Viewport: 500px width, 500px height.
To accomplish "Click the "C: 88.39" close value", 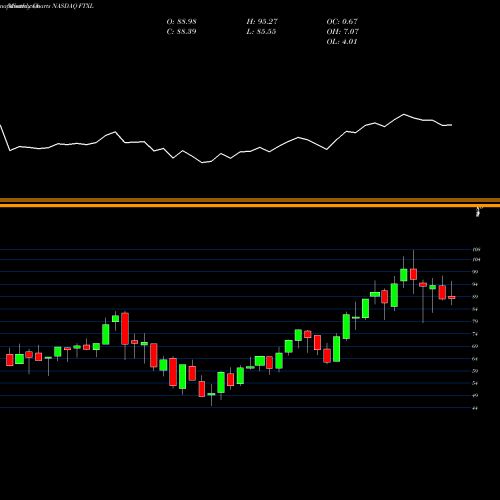I will (181, 32).
